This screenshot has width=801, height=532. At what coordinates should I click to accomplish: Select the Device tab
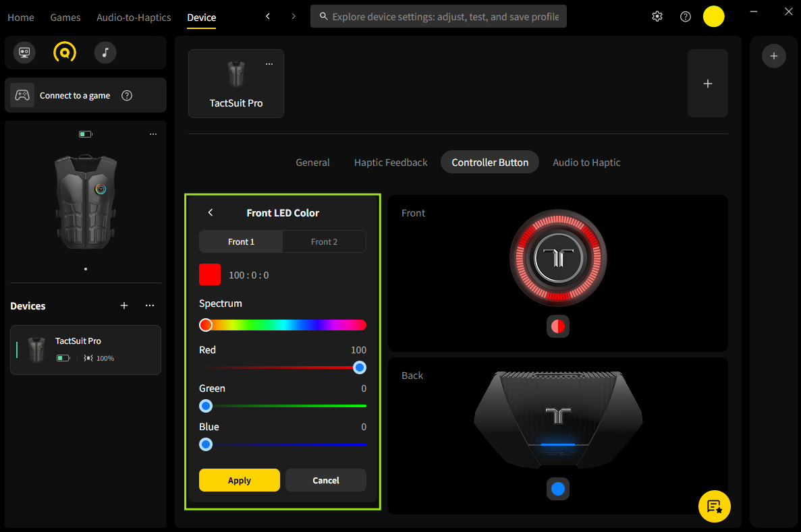pos(201,18)
